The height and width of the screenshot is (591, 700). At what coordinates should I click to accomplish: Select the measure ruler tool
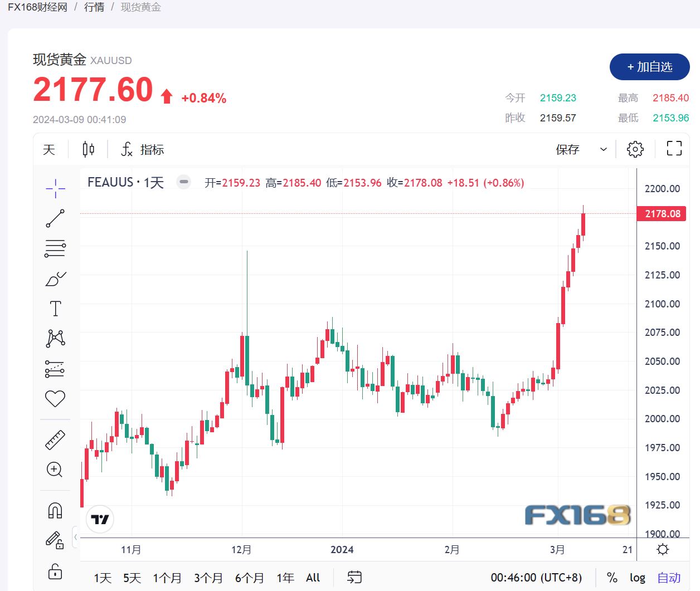(55, 438)
